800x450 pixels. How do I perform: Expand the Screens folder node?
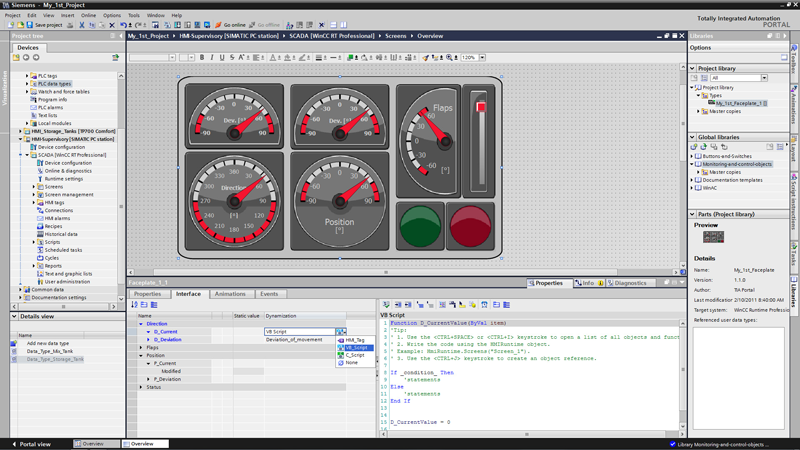[x=34, y=187]
